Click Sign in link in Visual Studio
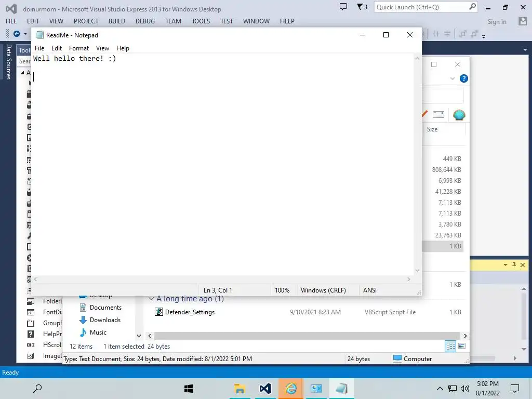This screenshot has height=399, width=532. tap(497, 22)
